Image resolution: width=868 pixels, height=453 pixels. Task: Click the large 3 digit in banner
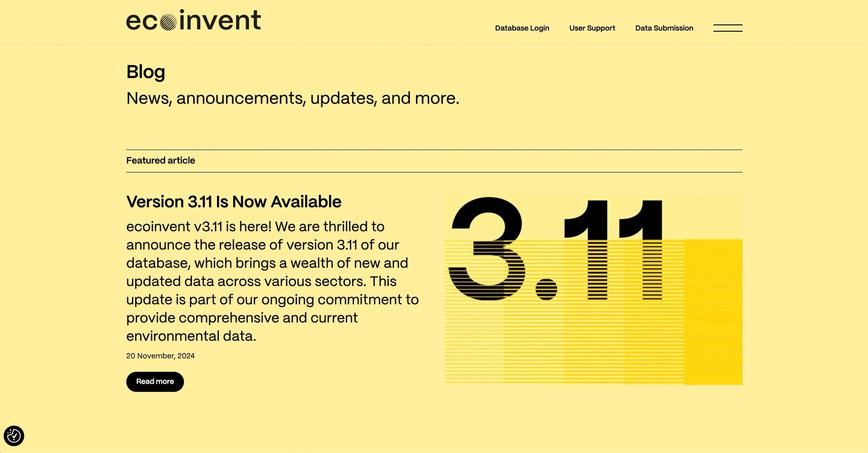487,249
